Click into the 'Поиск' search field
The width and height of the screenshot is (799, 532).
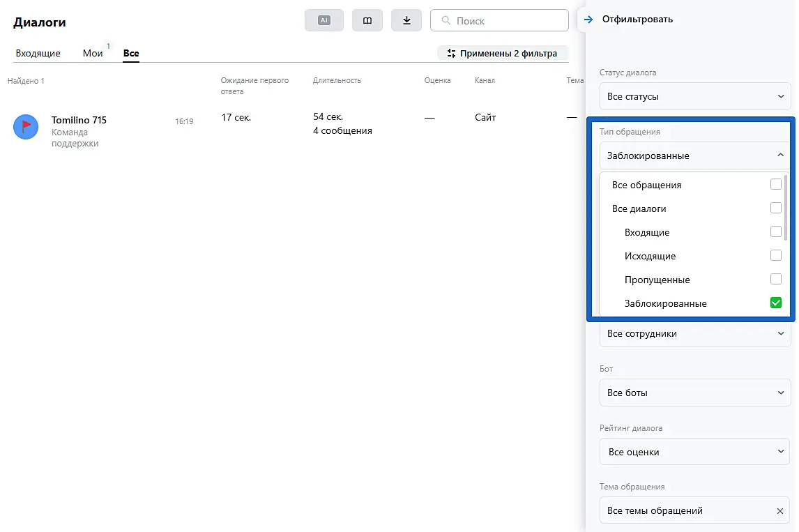[508, 21]
